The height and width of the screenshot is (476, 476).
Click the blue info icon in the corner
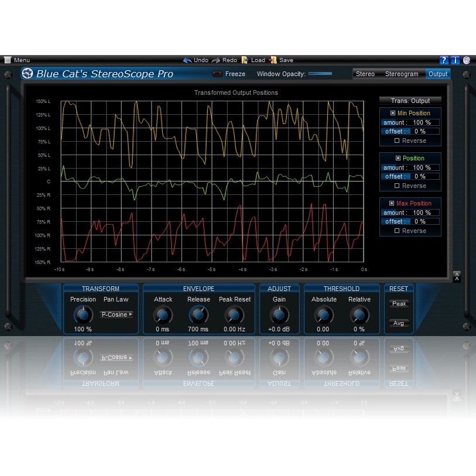pyautogui.click(x=455, y=60)
